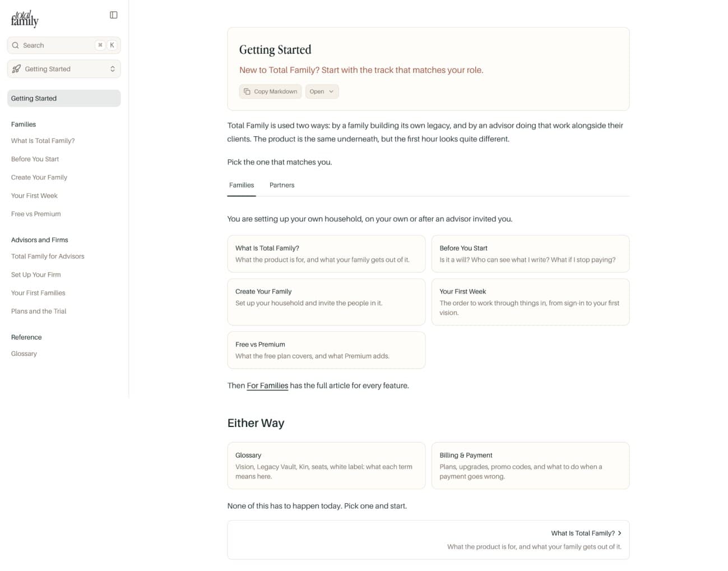Click the Advisors and Firms sidebar heading
This screenshot has width=728, height=571.
click(x=40, y=240)
